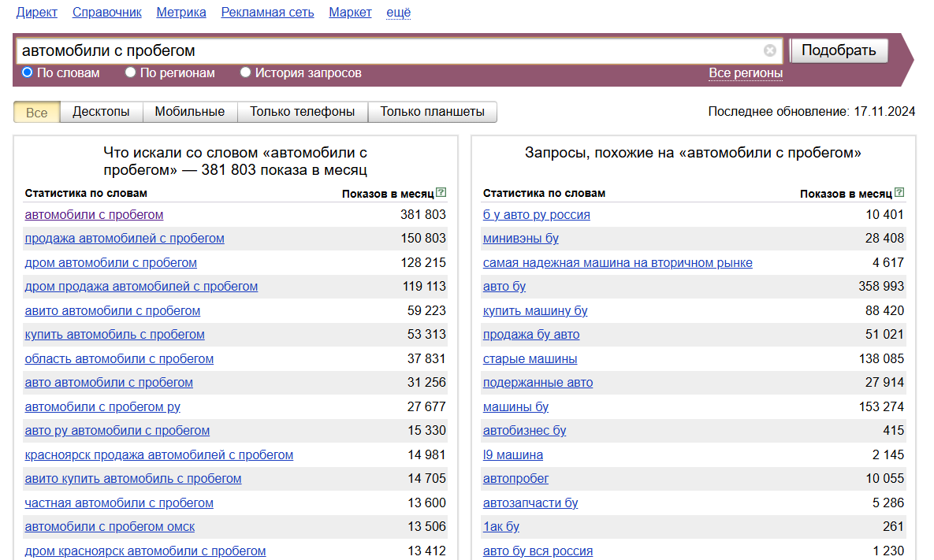Open the 'Маркет' top link

pyautogui.click(x=350, y=12)
